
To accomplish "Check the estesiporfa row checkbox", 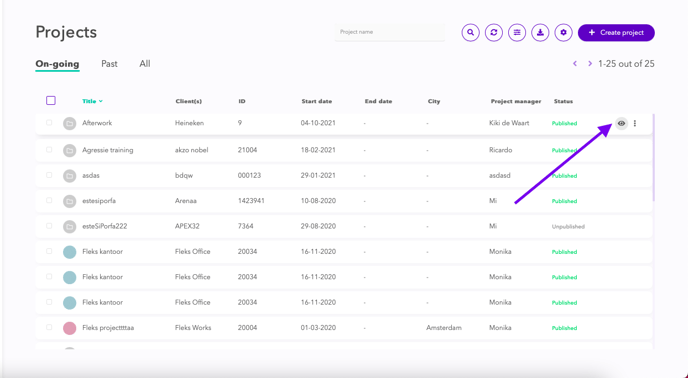I will [x=49, y=201].
